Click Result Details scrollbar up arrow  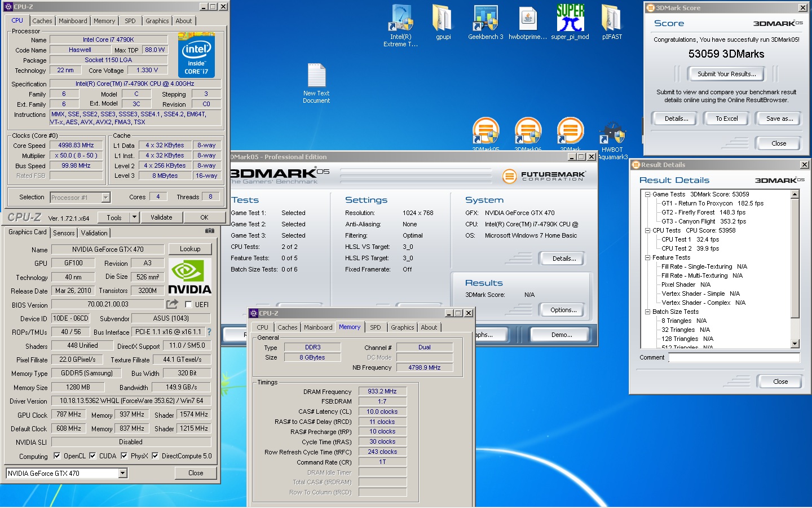click(795, 194)
